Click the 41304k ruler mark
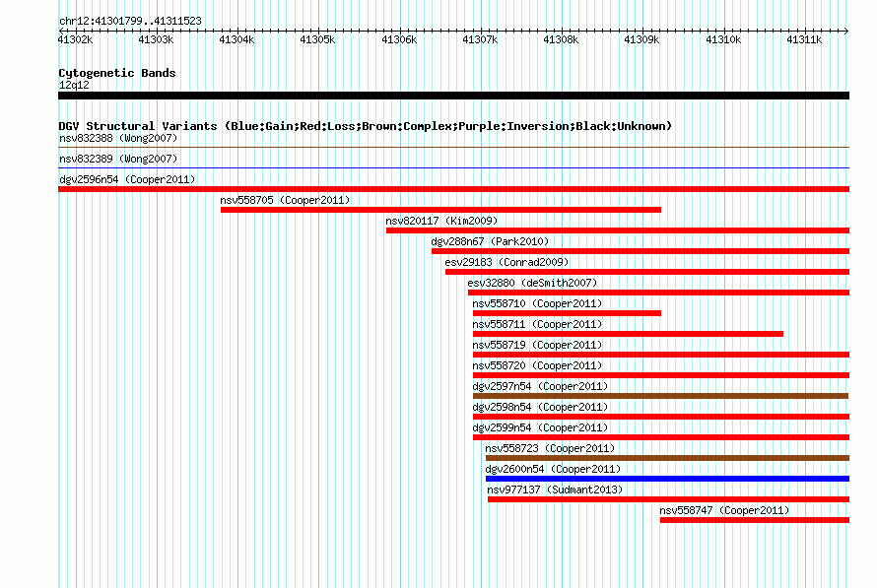This screenshot has width=877, height=588. (236, 39)
